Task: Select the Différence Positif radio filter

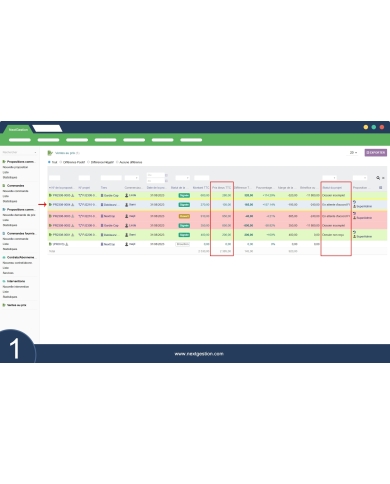Action: [61, 162]
